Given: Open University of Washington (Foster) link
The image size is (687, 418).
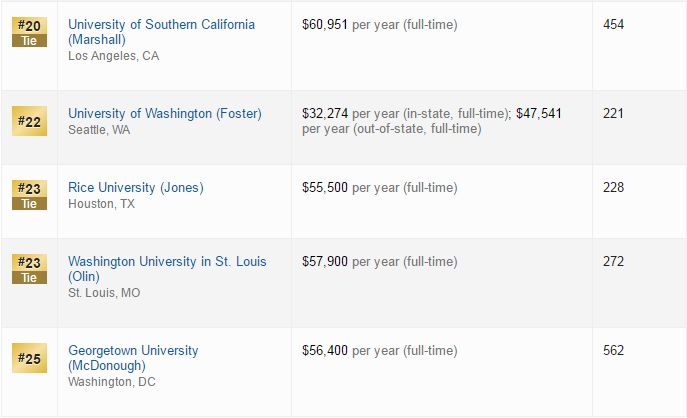Looking at the screenshot, I should 165,113.
